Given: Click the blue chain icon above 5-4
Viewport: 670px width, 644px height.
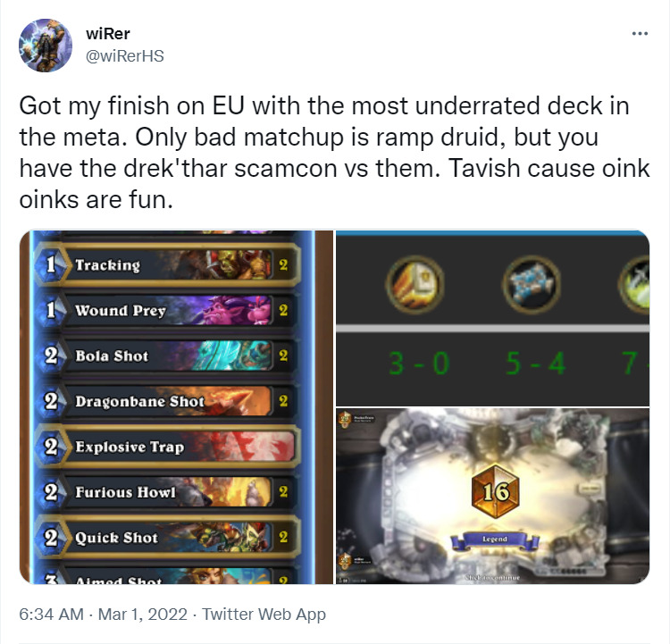Looking at the screenshot, I should coord(532,284).
